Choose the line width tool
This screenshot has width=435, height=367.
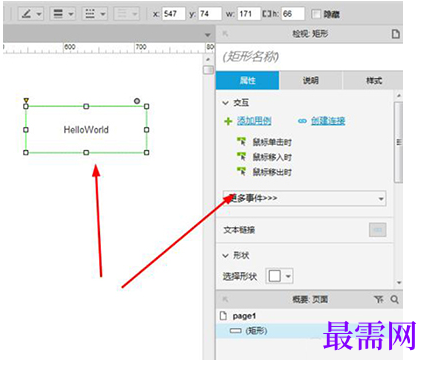[x=58, y=14]
